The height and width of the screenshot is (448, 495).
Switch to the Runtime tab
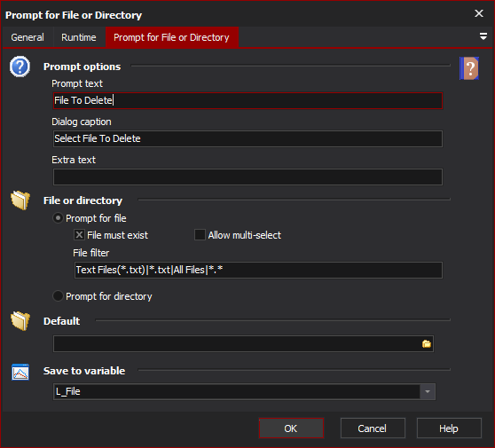79,37
